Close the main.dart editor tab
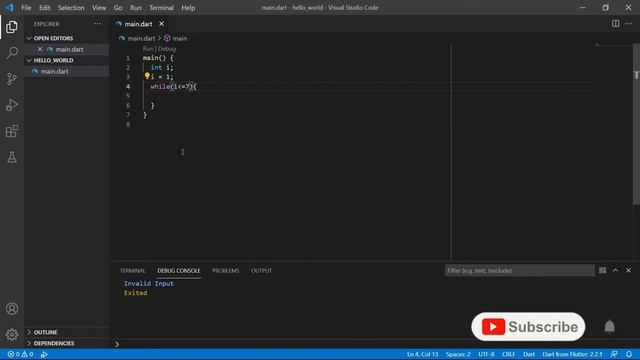The width and height of the screenshot is (640, 360). tap(162, 24)
